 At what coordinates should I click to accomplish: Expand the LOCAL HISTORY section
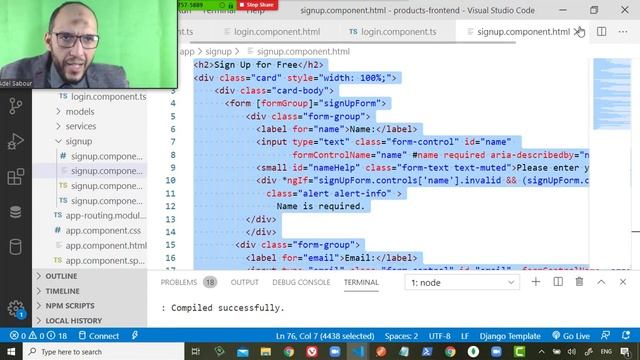point(73,321)
